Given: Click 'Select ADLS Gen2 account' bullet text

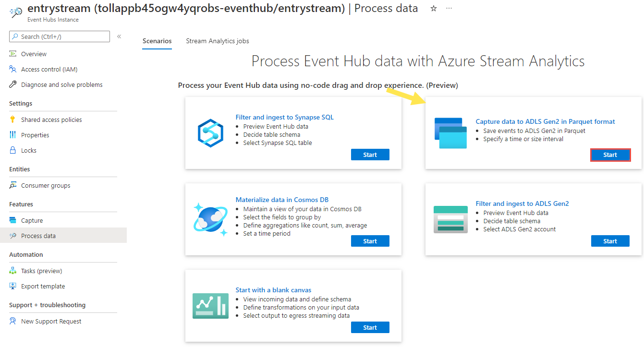Looking at the screenshot, I should coord(519,229).
